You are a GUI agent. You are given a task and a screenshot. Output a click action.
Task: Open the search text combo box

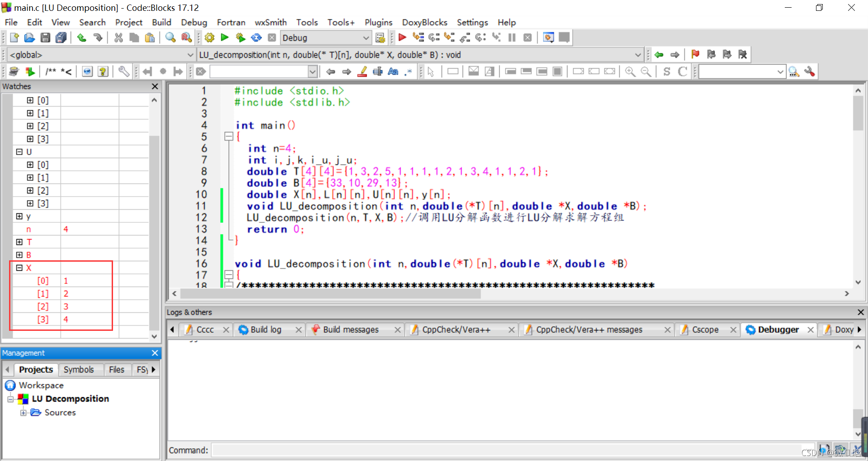(263, 71)
